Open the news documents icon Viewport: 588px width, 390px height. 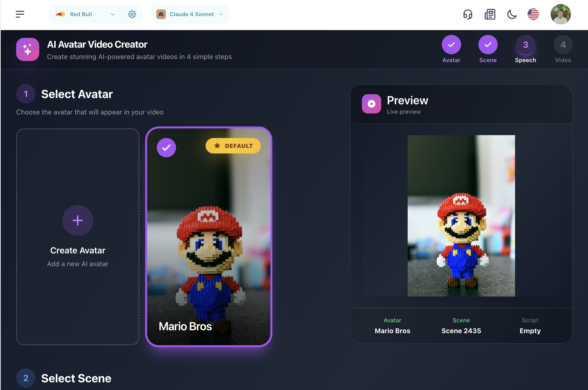490,14
